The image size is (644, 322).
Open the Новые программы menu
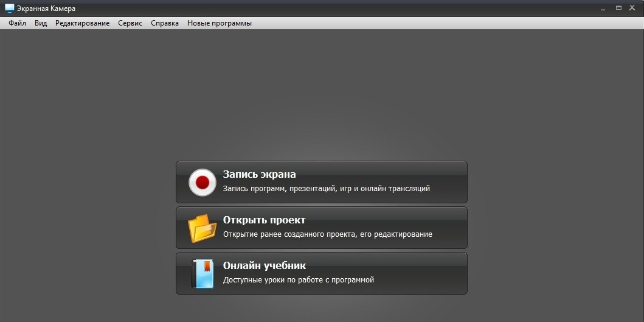(220, 23)
